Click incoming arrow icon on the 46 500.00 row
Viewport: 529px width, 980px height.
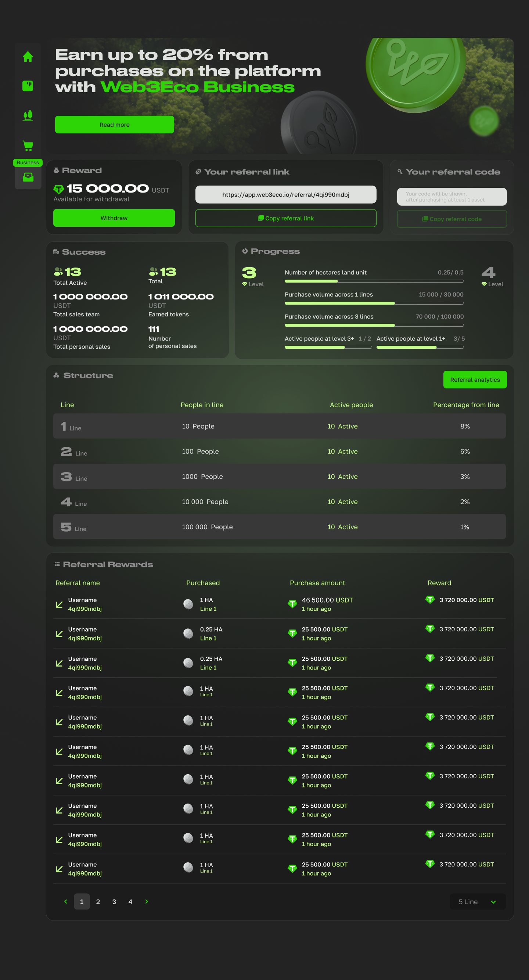tap(59, 604)
